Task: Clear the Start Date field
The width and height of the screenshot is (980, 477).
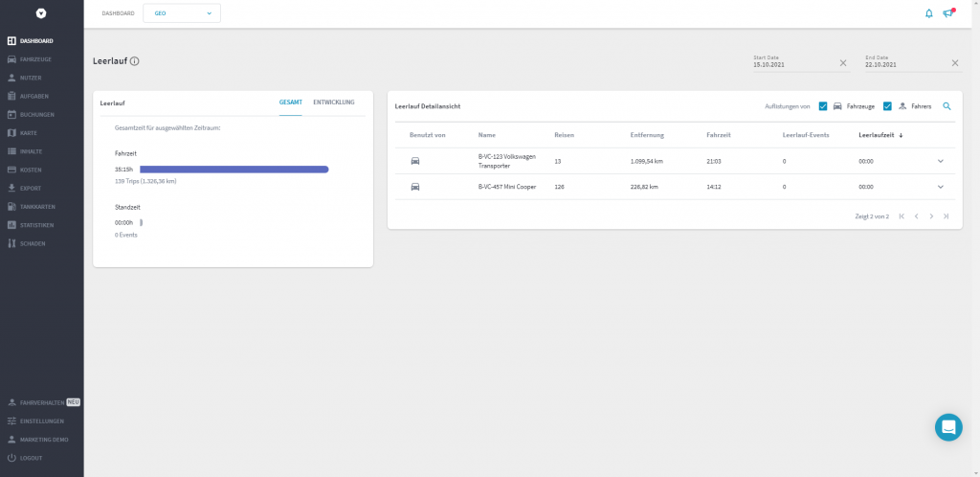Action: (843, 63)
